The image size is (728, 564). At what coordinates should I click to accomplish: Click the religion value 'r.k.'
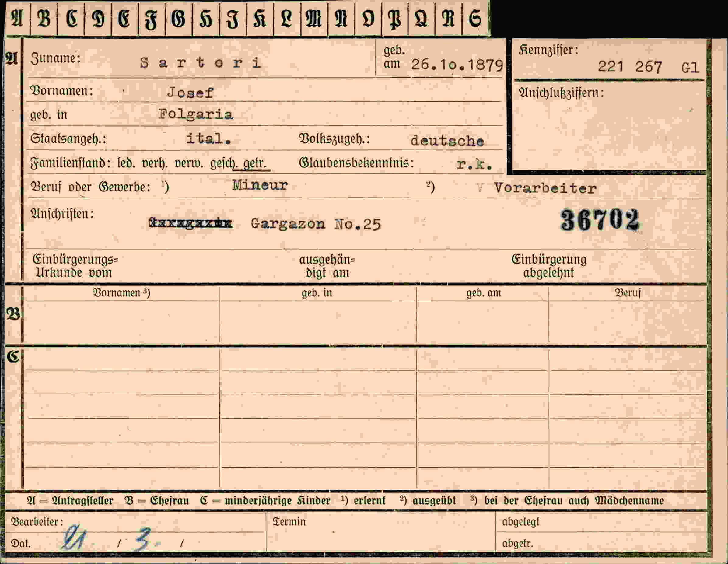pos(474,164)
